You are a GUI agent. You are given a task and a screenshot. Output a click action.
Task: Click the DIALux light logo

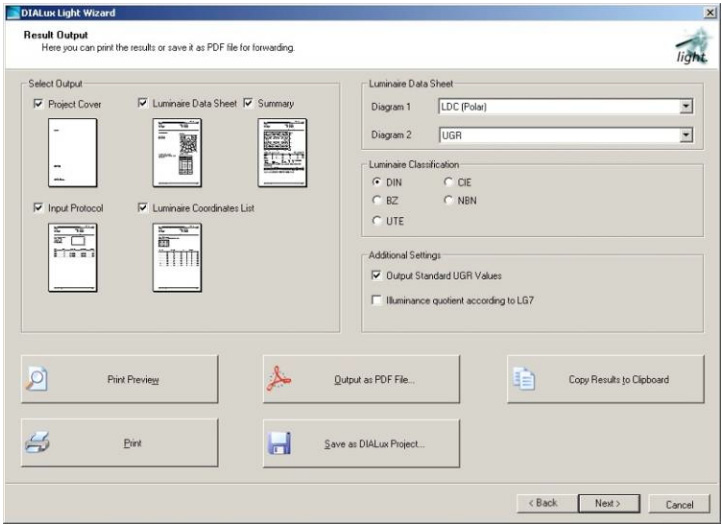(x=691, y=47)
